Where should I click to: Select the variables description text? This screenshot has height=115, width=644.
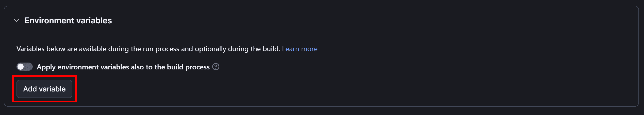[x=148, y=49]
